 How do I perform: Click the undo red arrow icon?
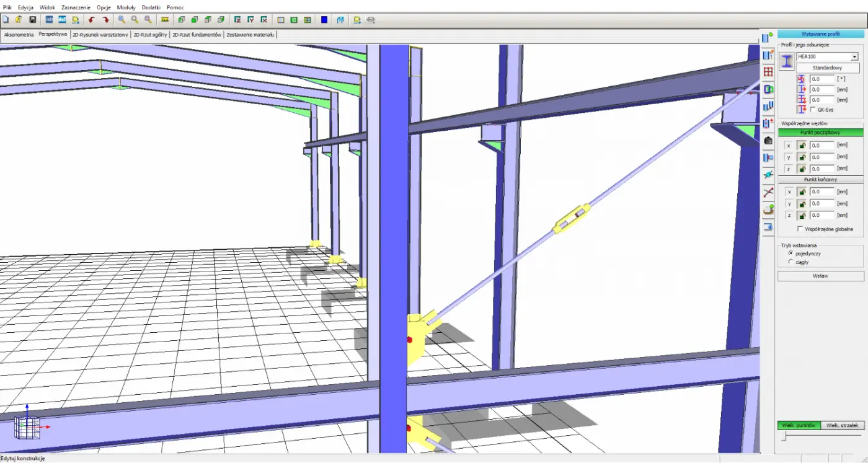[92, 20]
